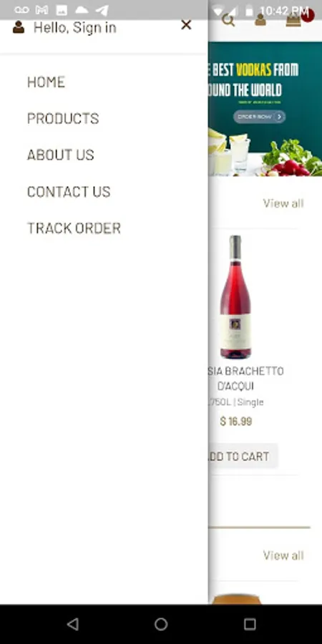The image size is (322, 644).
Task: Open the Android recent apps square
Action: [250, 624]
